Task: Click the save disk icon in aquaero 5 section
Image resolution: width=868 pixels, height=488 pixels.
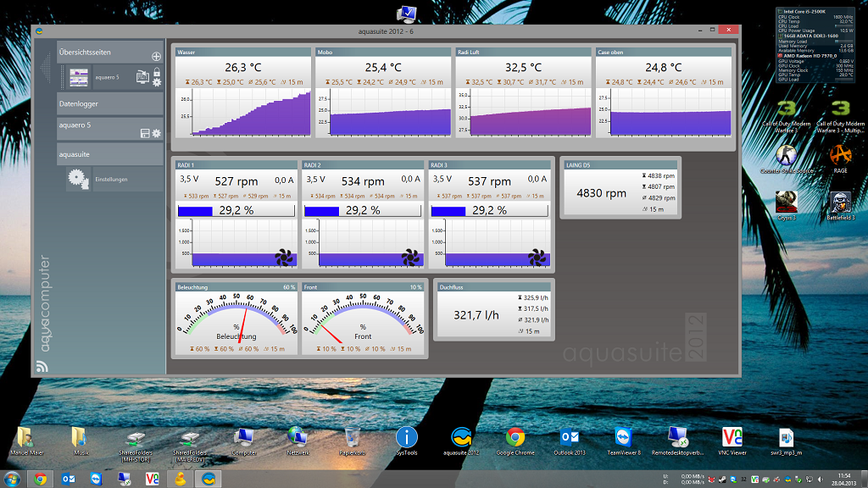Action: (145, 134)
